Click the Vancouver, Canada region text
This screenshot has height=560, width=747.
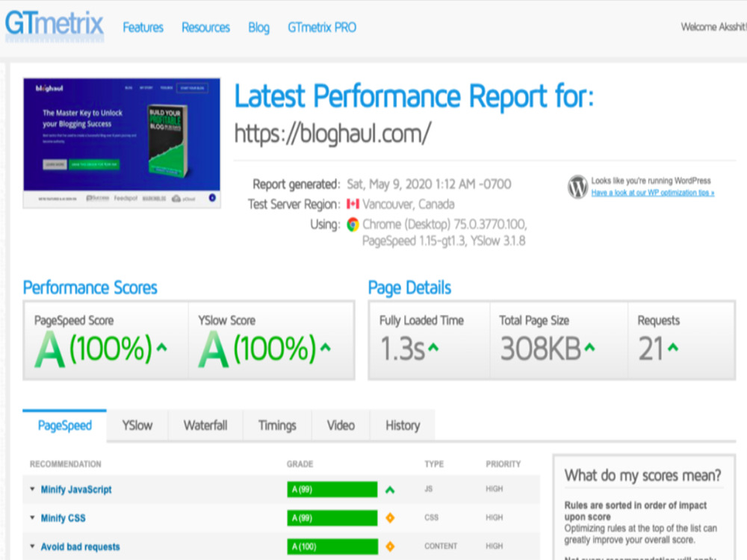[409, 205]
